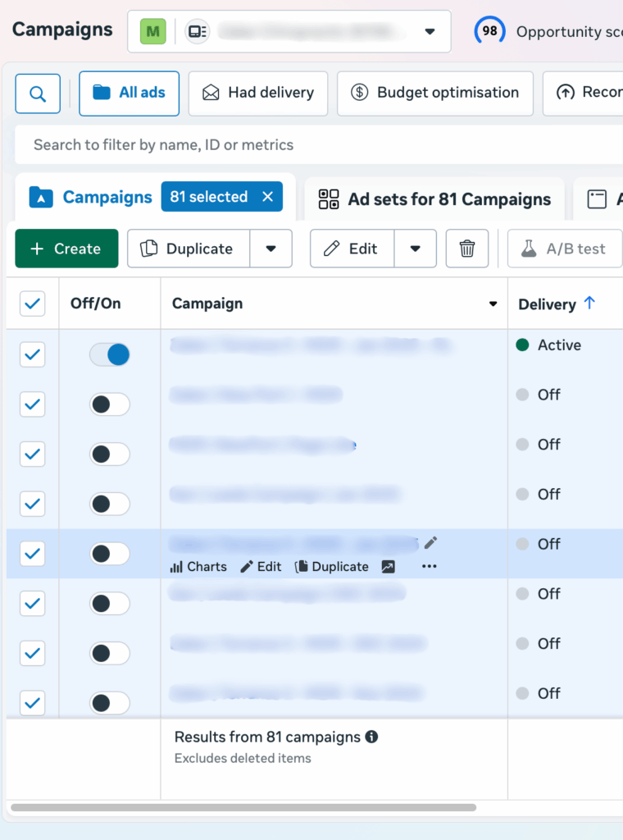Expand the Edit dropdown arrow in toolbar
The image size is (623, 840).
click(x=416, y=249)
